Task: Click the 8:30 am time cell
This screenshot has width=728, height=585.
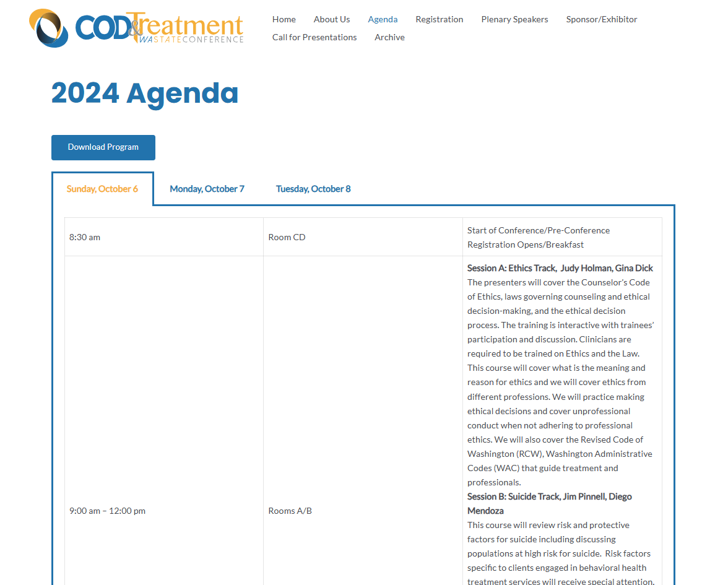Action: [x=85, y=237]
